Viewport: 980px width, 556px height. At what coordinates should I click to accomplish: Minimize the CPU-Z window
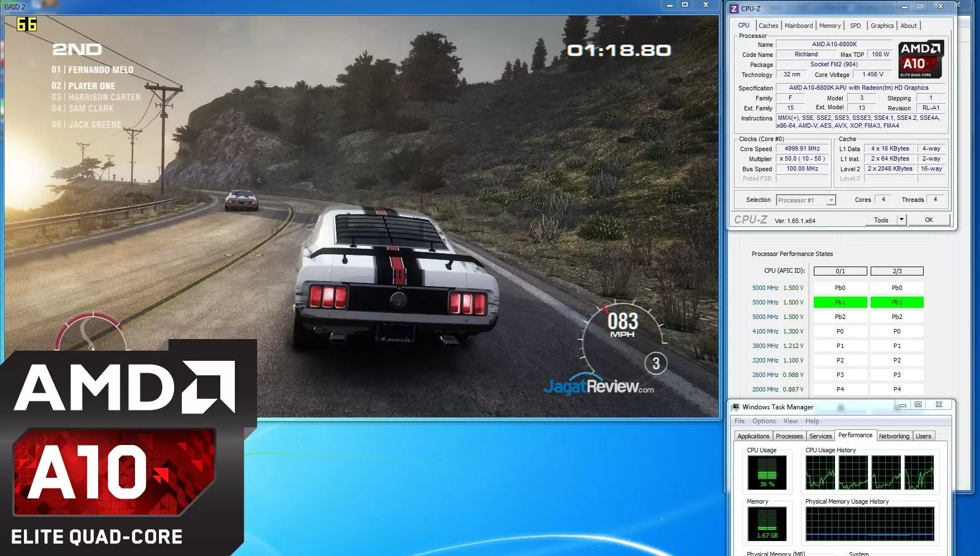pyautogui.click(x=904, y=7)
